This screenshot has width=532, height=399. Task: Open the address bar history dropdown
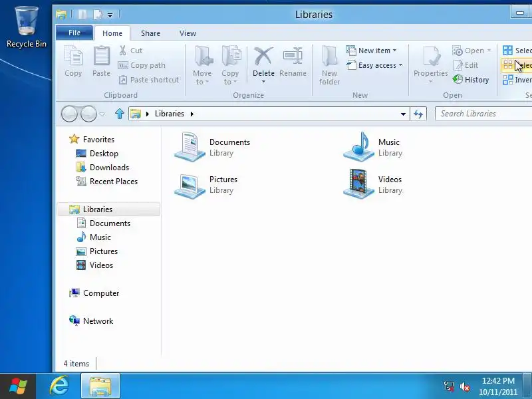403,114
